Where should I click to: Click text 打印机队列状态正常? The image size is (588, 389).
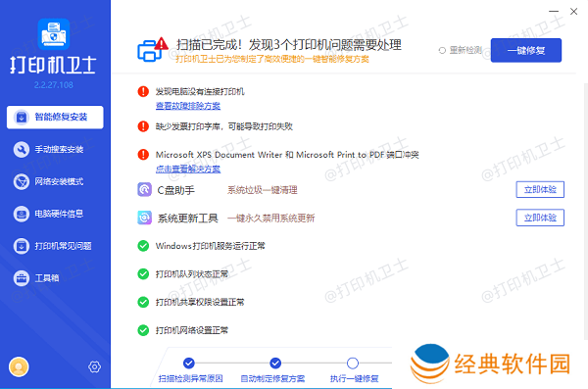192,273
